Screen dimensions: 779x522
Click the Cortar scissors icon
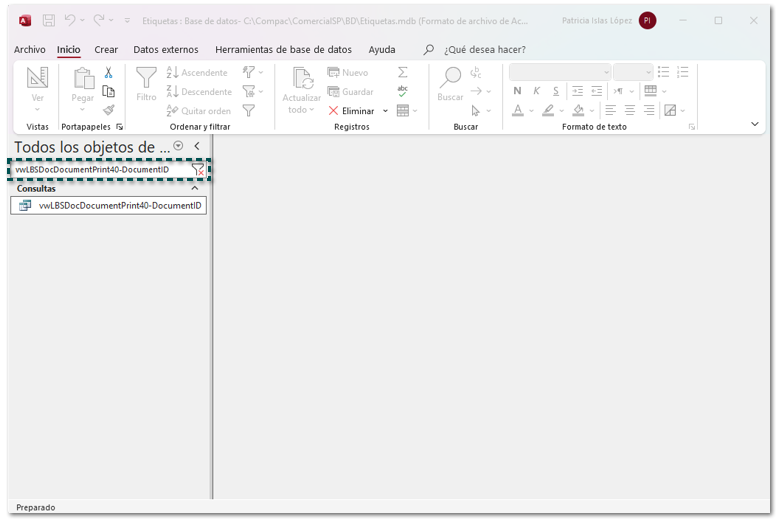108,73
